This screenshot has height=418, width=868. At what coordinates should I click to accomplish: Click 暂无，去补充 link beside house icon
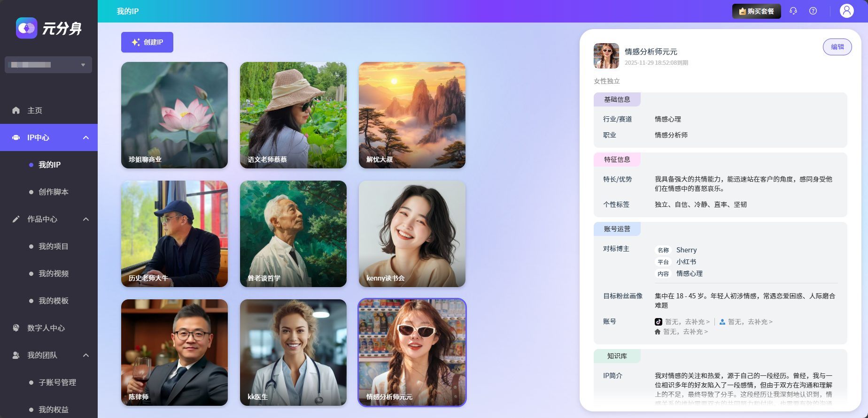click(x=685, y=332)
